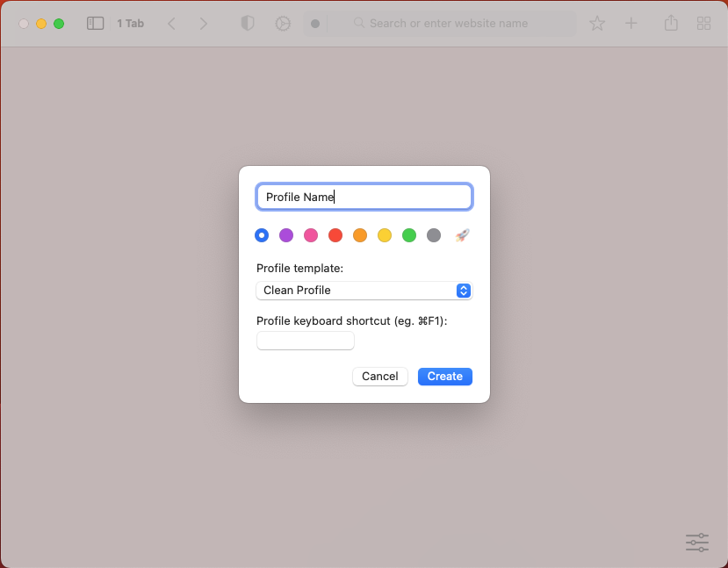Open the privacy shield icon
This screenshot has height=568, width=728.
(x=248, y=24)
